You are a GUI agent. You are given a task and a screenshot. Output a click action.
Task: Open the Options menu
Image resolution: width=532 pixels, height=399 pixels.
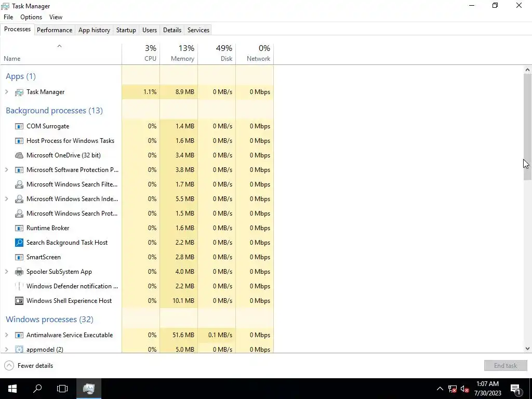coord(31,17)
